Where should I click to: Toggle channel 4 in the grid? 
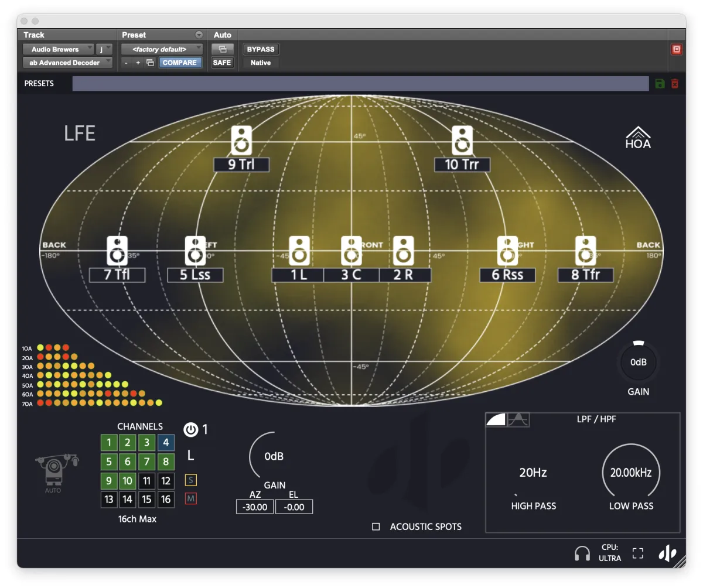[x=166, y=443]
